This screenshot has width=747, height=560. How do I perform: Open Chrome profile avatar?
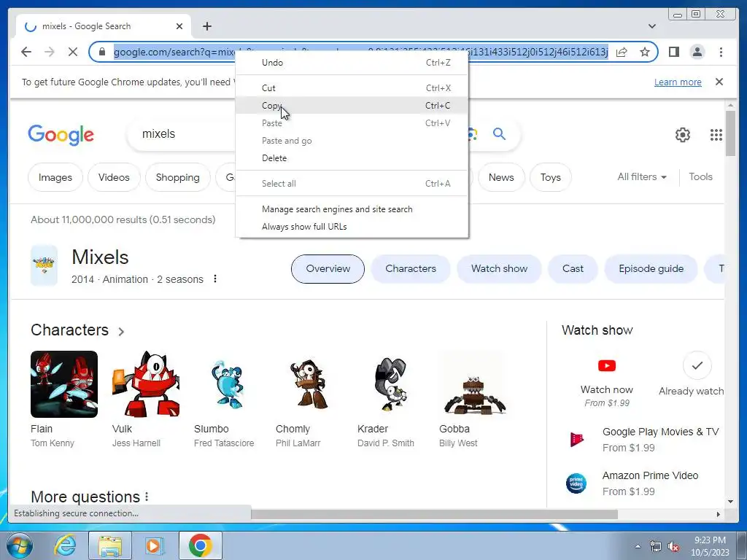point(697,52)
